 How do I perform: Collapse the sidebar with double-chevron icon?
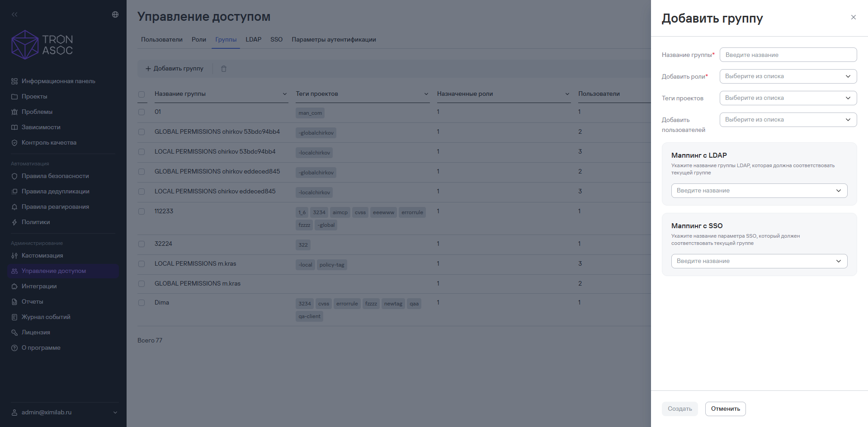[x=14, y=14]
